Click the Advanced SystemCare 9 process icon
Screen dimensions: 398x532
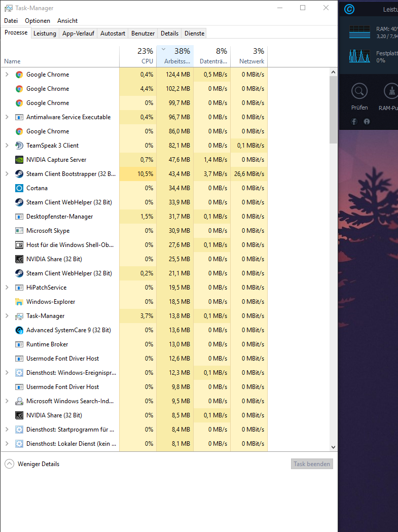(x=19, y=330)
